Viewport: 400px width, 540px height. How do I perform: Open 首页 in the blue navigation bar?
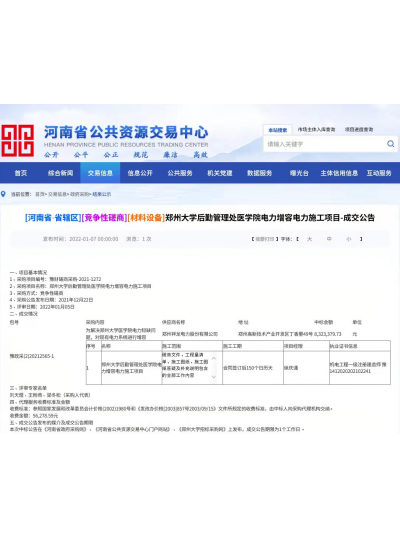(x=21, y=173)
